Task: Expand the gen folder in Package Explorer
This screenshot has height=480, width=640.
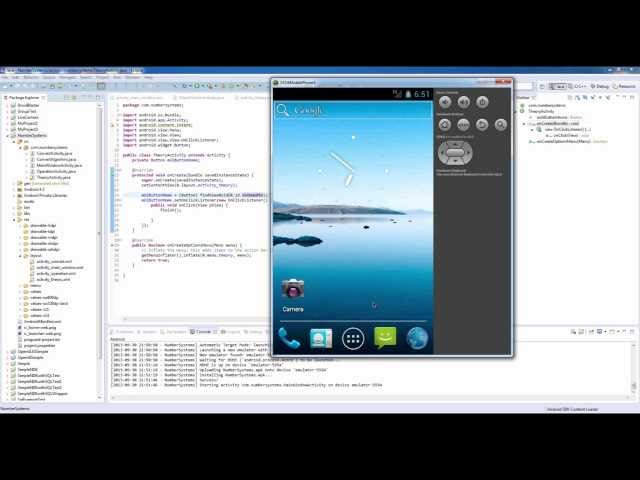Action: point(13,184)
